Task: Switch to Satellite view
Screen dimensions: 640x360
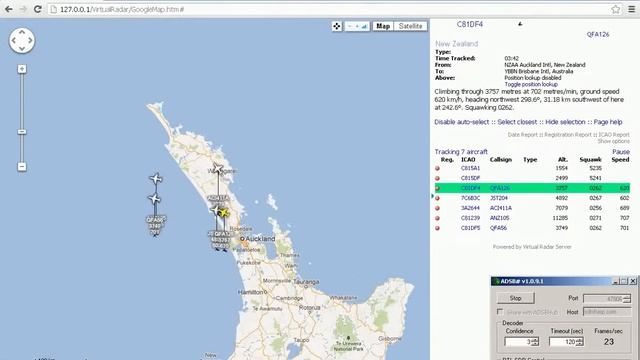Action: coord(410,26)
